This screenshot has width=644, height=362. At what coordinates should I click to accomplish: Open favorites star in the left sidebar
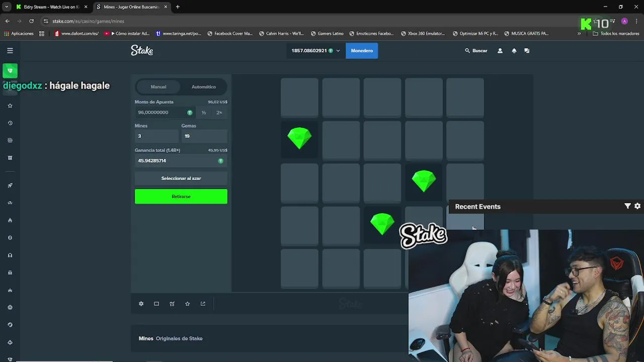point(10,106)
